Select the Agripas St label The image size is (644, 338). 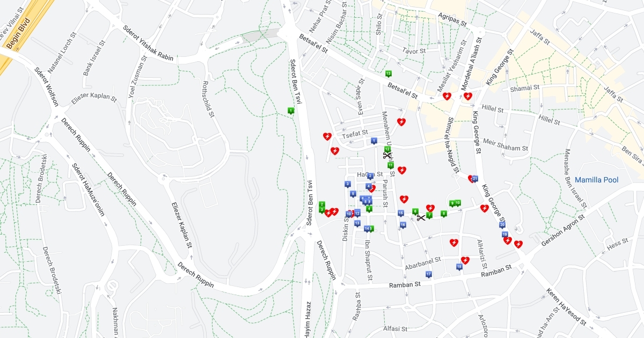tap(453, 20)
